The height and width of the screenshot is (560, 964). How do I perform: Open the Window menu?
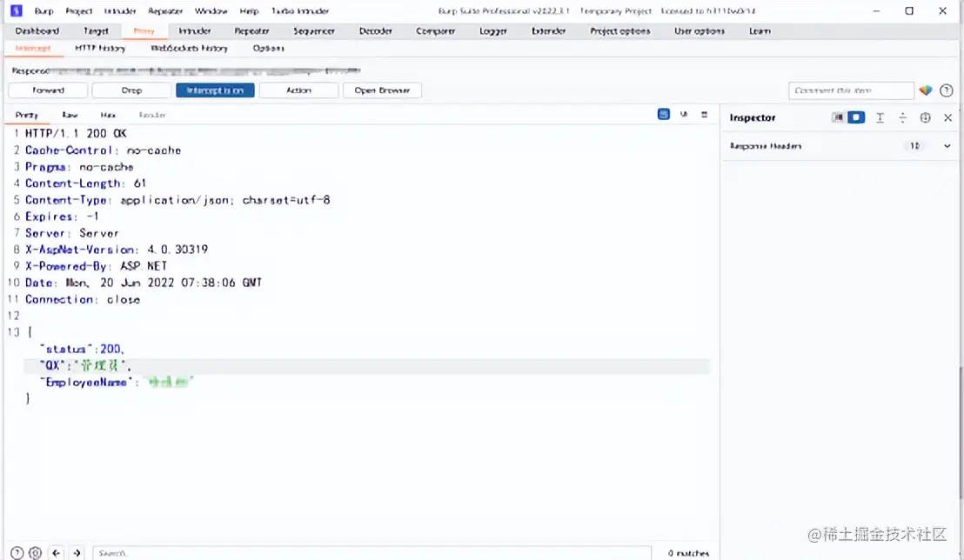(x=211, y=11)
